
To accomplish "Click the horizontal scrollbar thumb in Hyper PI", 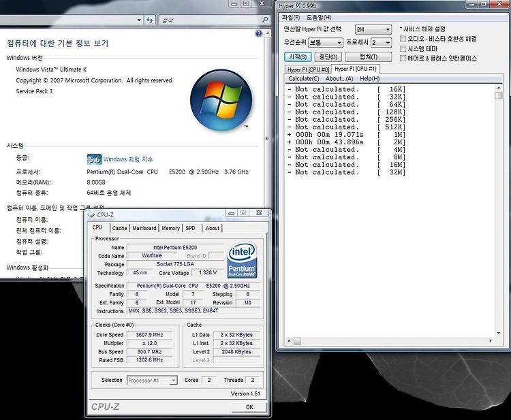I will pos(297,341).
